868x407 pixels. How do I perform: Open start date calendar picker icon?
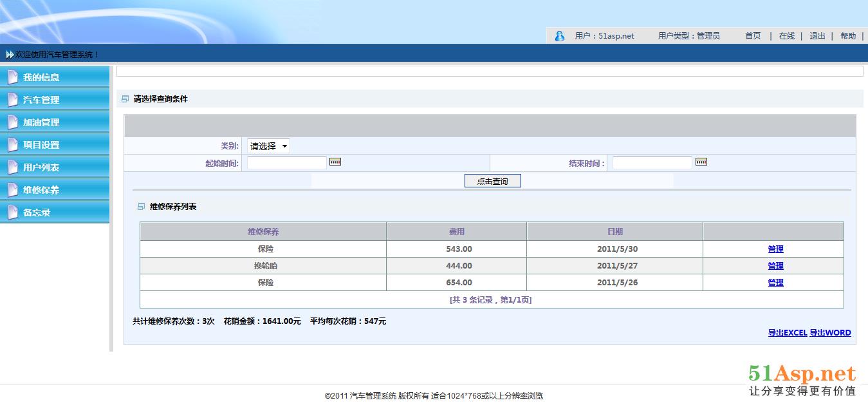click(x=335, y=162)
